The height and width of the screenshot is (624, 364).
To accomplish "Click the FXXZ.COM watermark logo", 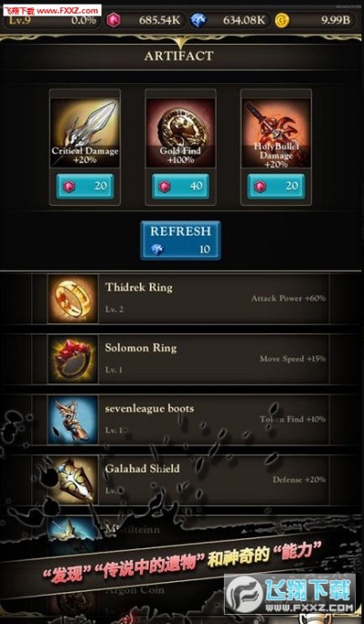I will [x=289, y=596].
